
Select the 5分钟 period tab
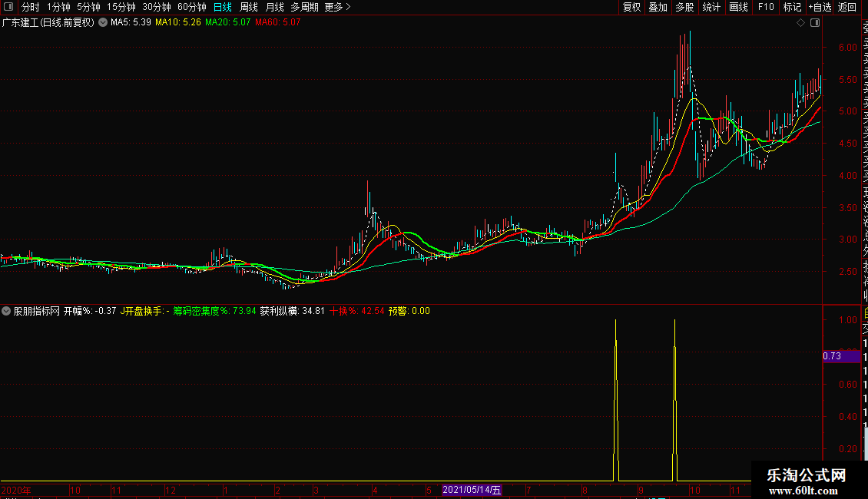click(88, 7)
